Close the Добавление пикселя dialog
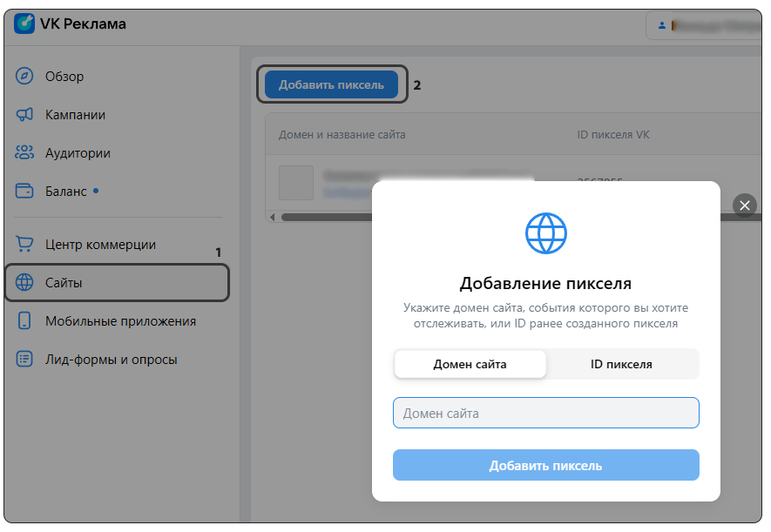This screenshot has height=532, width=771. pyautogui.click(x=744, y=205)
